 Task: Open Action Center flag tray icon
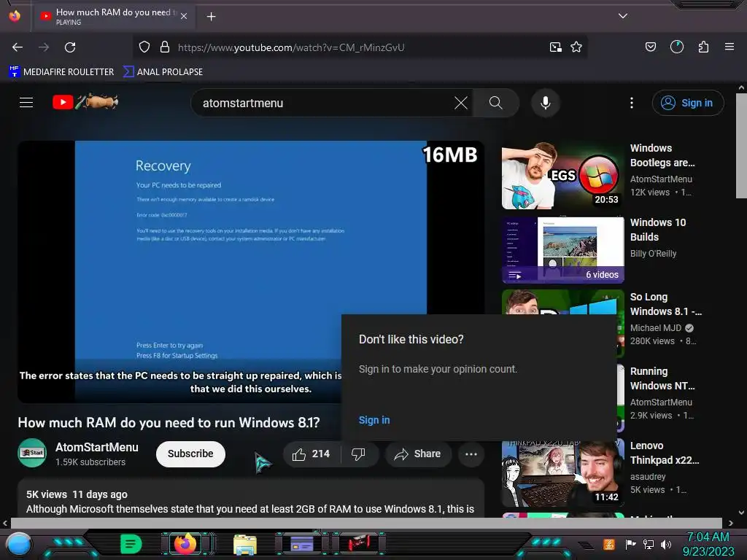630,544
